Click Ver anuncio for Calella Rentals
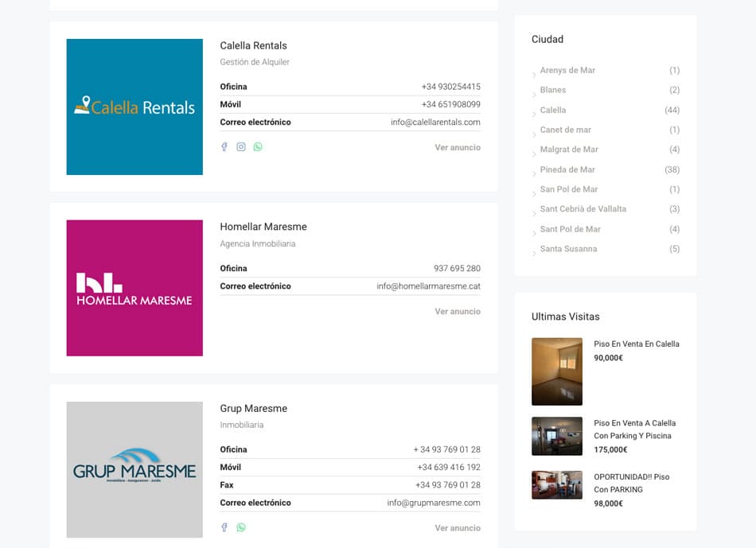Viewport: 756px width, 548px height. [x=457, y=147]
